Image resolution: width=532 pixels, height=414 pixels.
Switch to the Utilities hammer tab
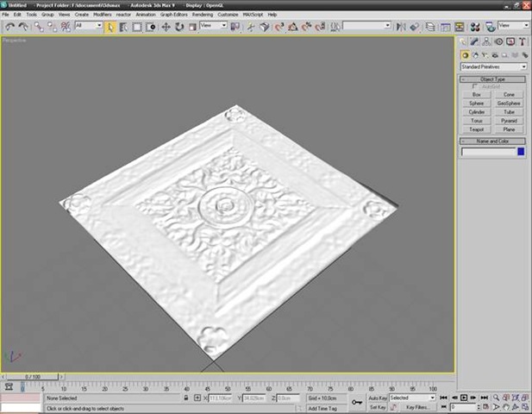point(523,41)
